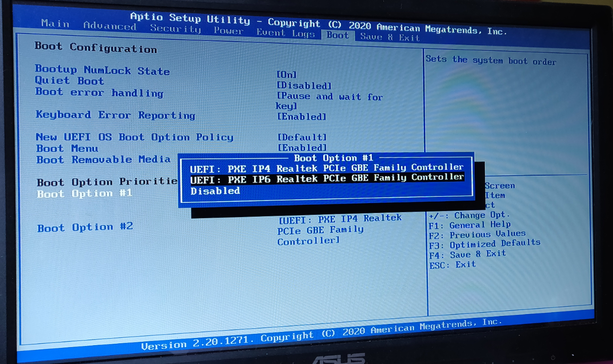
Task: Click the Boot Option #1 popup title
Action: pyautogui.click(x=333, y=158)
